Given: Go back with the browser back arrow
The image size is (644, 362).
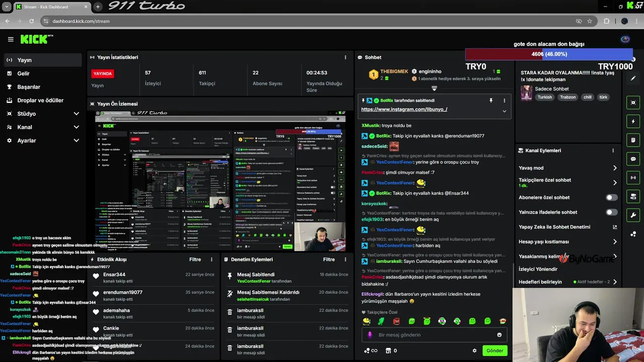Looking at the screenshot, I should pyautogui.click(x=7, y=21).
